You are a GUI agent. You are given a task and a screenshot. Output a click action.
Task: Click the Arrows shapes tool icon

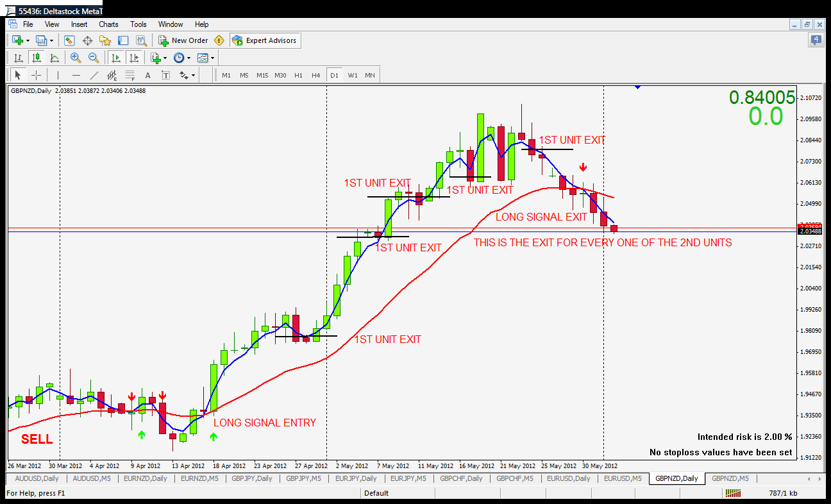(x=184, y=75)
